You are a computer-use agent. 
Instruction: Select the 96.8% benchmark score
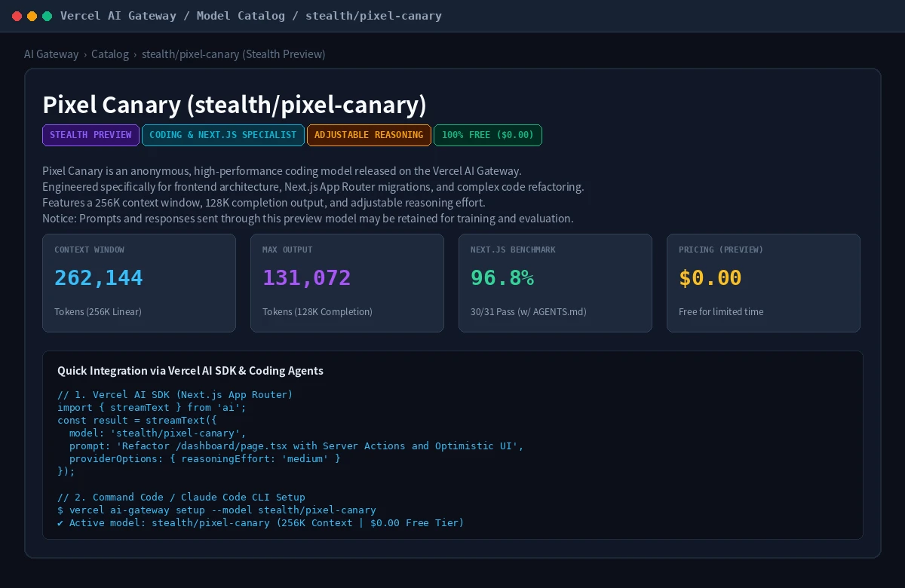pos(502,277)
